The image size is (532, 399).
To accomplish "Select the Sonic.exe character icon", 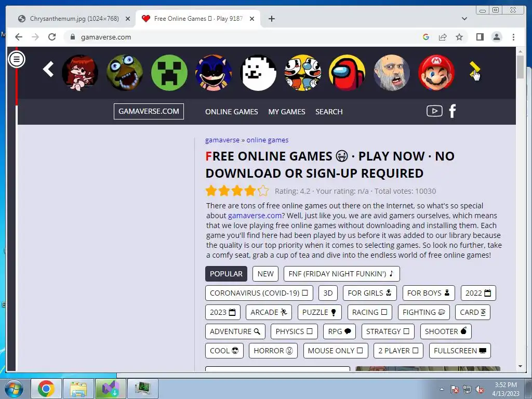I will point(214,73).
